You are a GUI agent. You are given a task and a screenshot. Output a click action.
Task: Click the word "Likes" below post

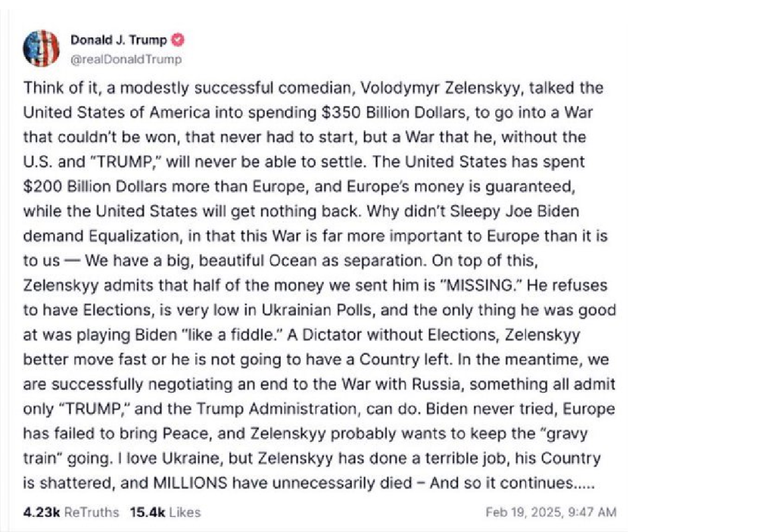pyautogui.click(x=185, y=512)
